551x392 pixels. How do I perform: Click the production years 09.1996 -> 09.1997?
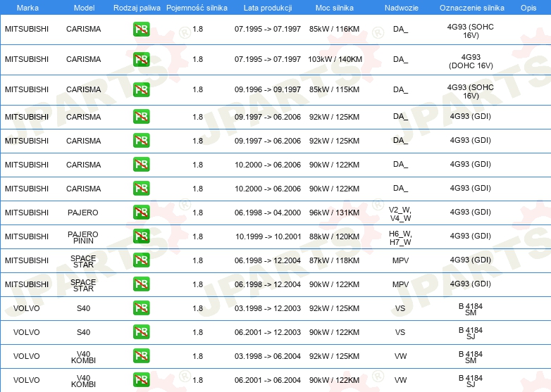(x=268, y=89)
